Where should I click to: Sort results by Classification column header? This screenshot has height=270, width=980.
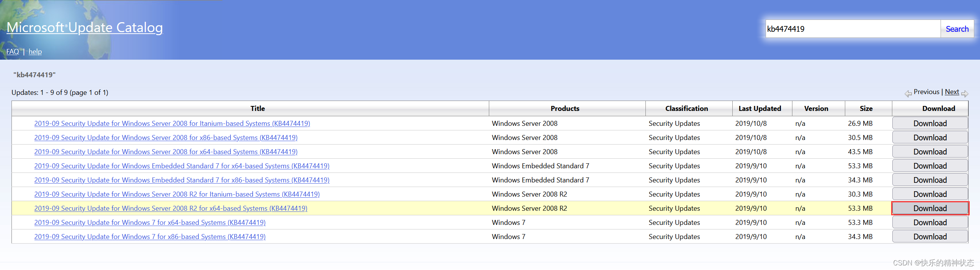tap(686, 109)
